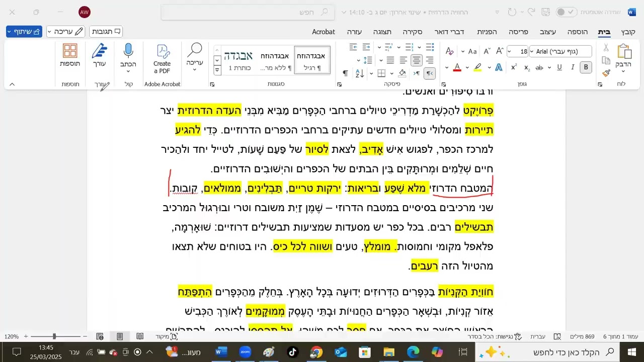Viewport: 644px width, 362px height.
Task: Switch to Read Mode view icon
Action: coord(140,336)
